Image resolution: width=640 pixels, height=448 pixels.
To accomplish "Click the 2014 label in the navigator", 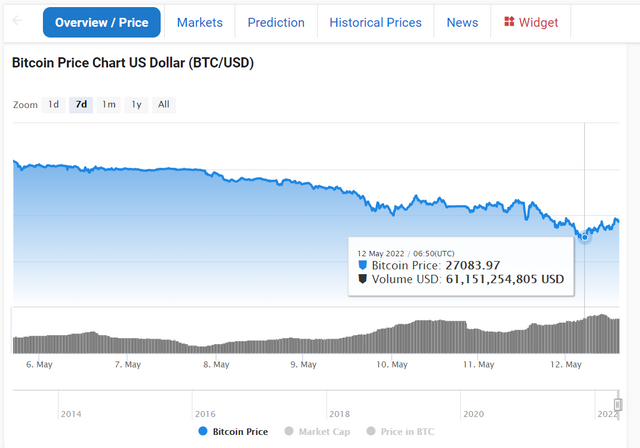I will pyautogui.click(x=71, y=414).
